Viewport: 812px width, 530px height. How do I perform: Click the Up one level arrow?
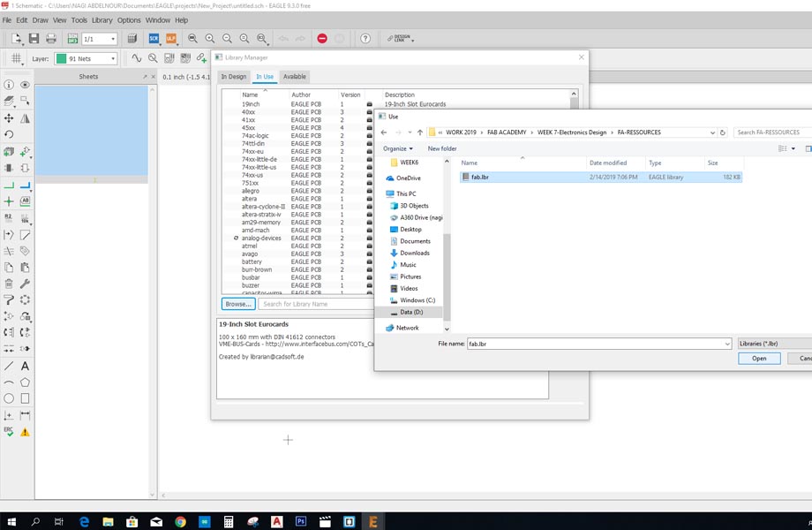420,132
